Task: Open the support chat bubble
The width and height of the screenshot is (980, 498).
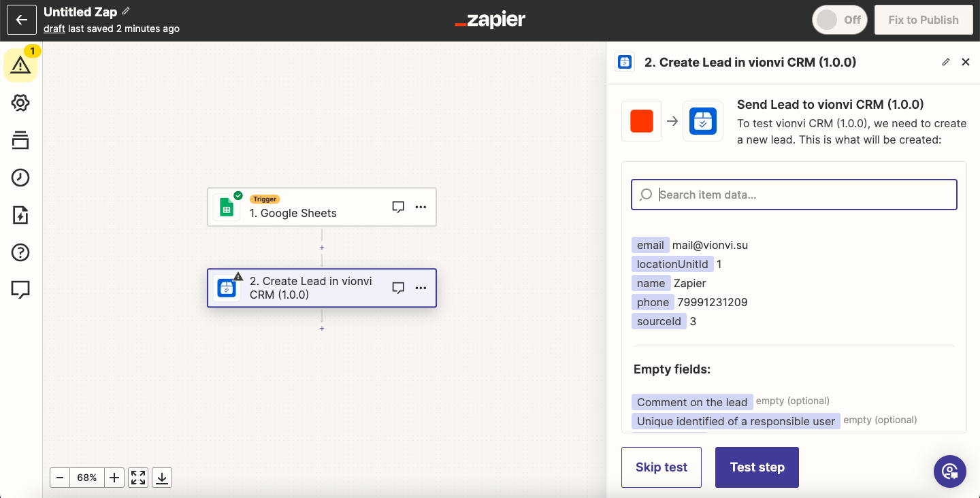Action: pyautogui.click(x=950, y=471)
